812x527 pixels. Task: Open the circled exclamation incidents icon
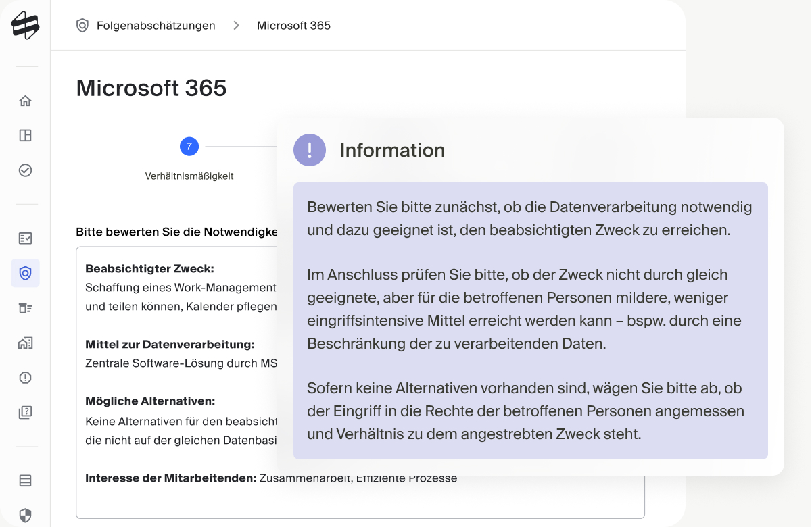25,378
